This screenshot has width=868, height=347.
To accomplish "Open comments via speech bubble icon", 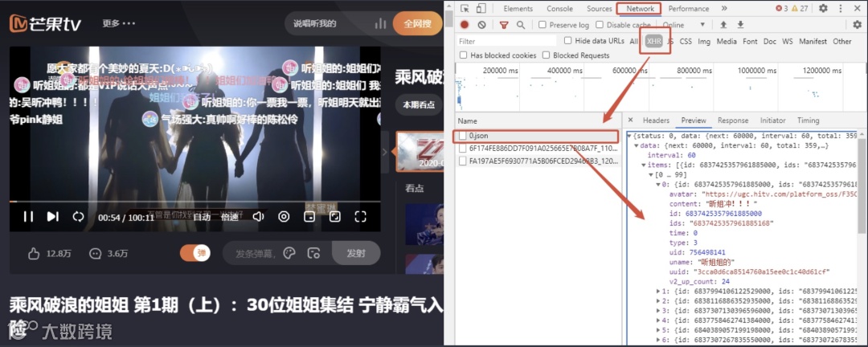I will tap(95, 254).
